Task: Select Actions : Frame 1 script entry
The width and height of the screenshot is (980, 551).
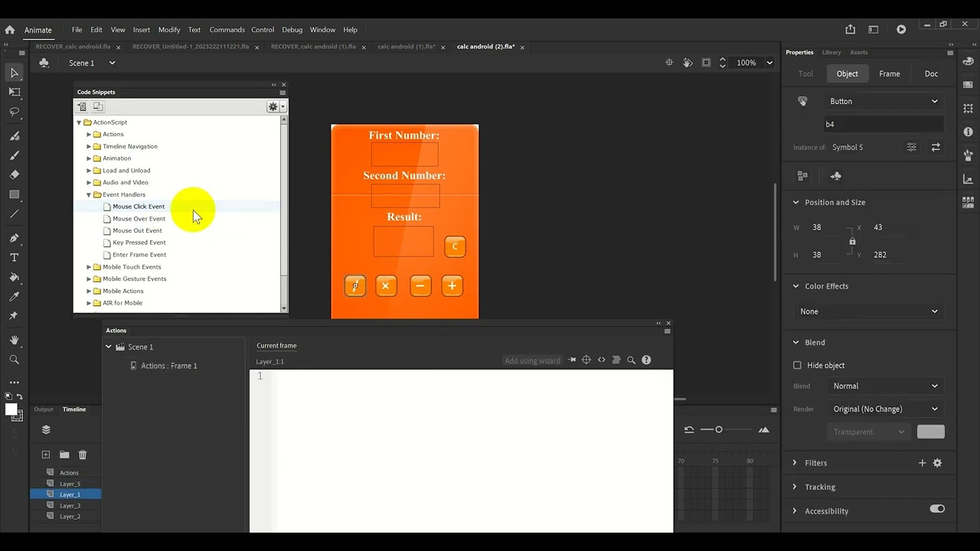Action: (x=169, y=366)
